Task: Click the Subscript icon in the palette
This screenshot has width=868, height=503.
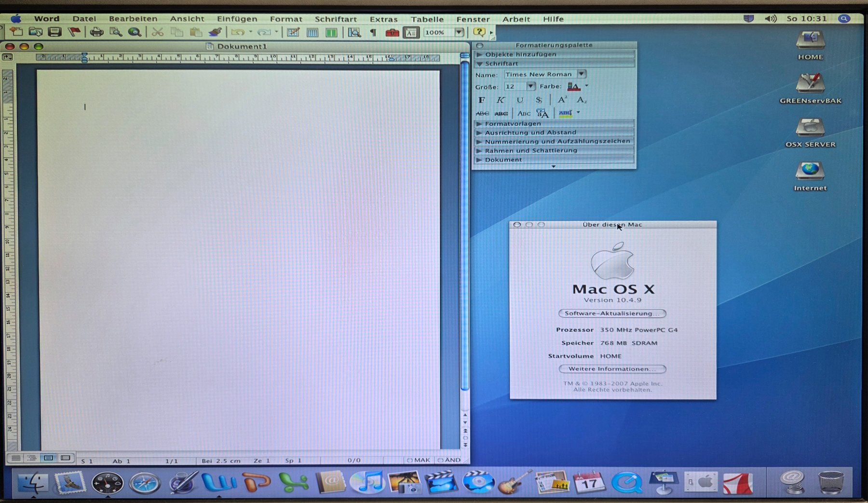Action: 582,100
